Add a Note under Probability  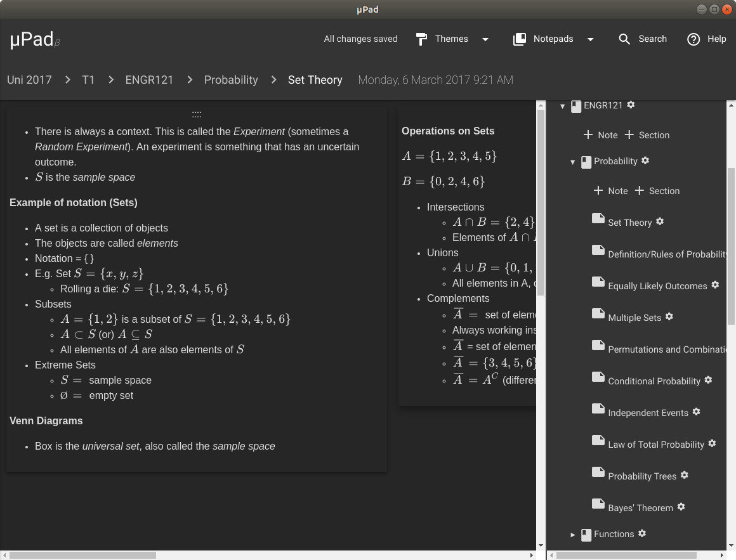pyautogui.click(x=610, y=191)
